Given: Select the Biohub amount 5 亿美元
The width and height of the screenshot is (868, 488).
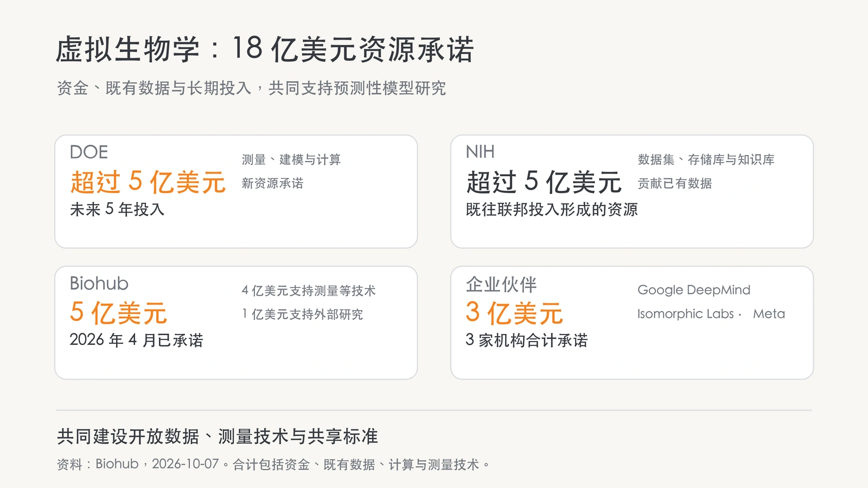Looking at the screenshot, I should pyautogui.click(x=118, y=313).
